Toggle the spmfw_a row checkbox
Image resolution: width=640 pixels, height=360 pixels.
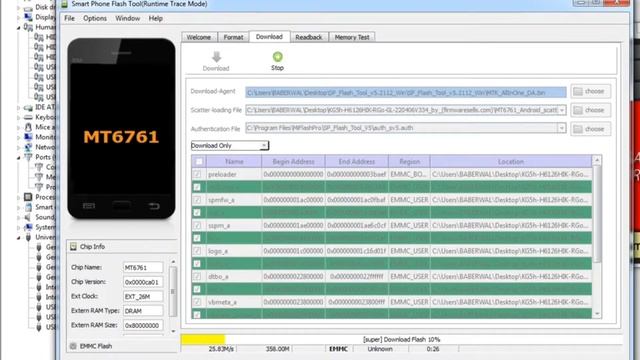click(197, 200)
